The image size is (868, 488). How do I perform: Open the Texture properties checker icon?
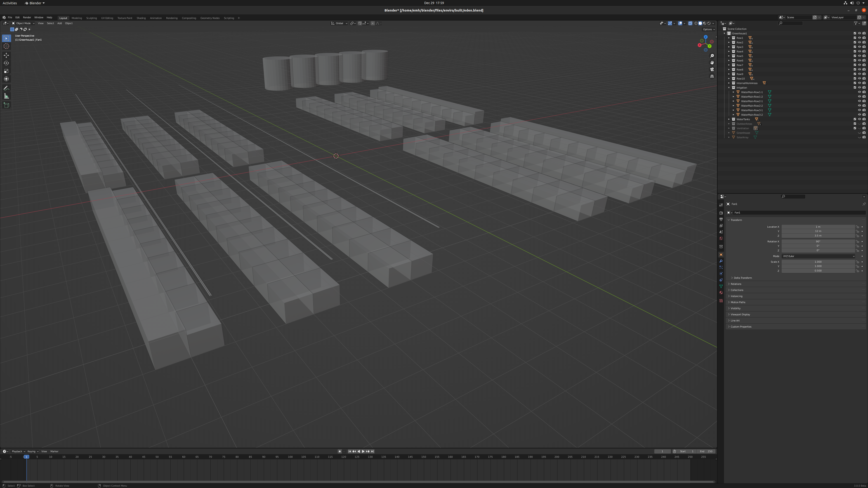click(721, 301)
